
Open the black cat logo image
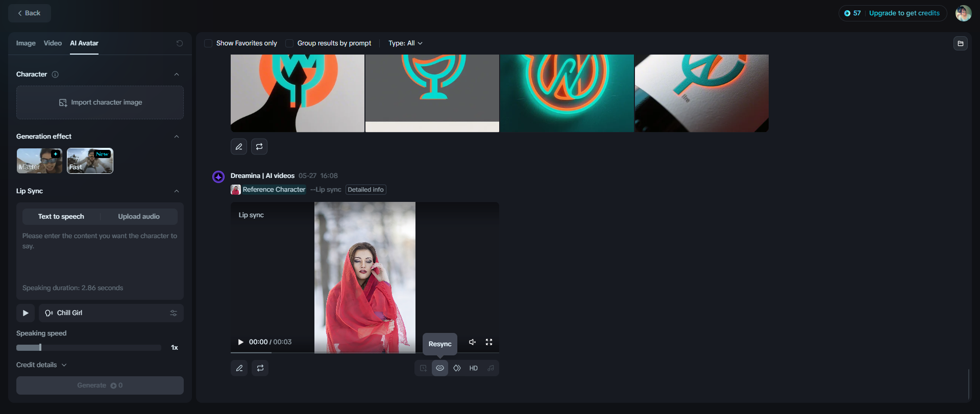point(298,93)
